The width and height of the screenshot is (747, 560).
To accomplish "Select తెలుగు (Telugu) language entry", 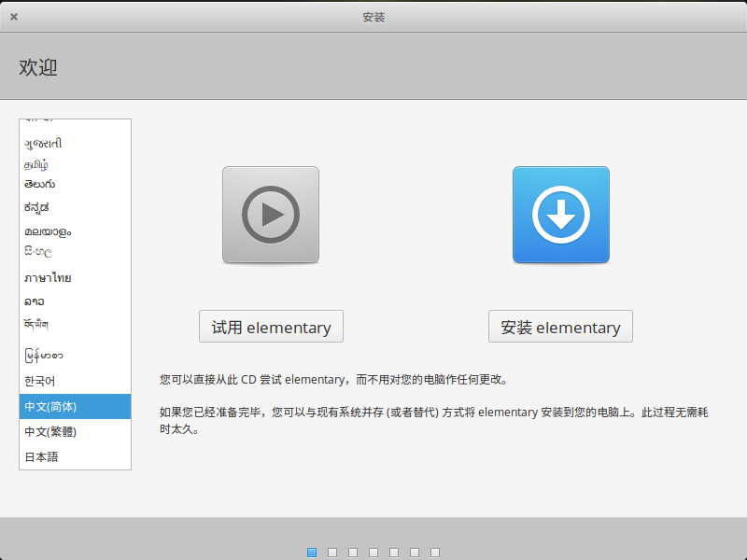I will coord(40,185).
